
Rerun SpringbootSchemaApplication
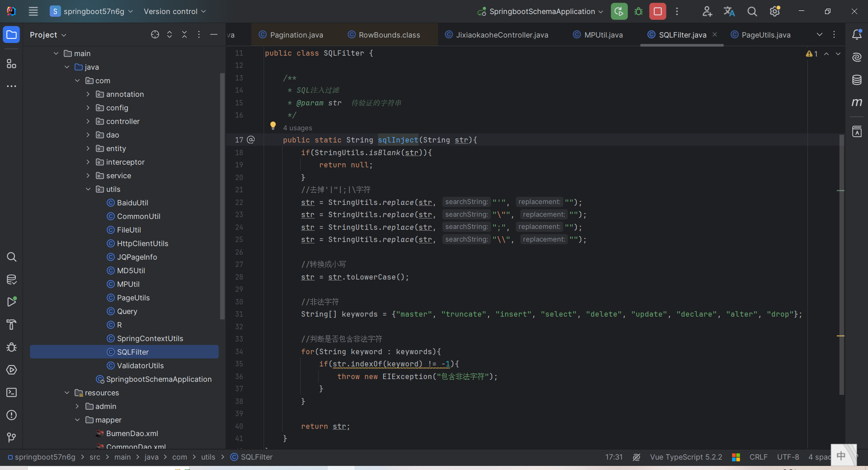619,11
